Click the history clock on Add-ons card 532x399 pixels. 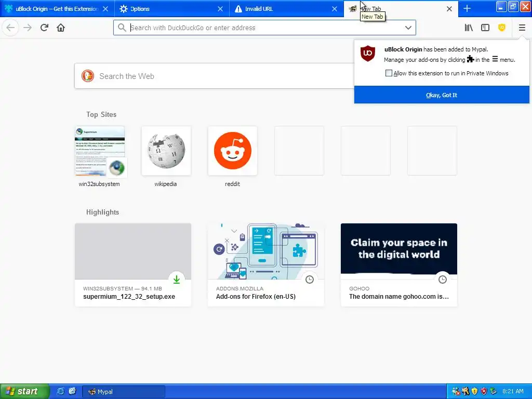310,279
